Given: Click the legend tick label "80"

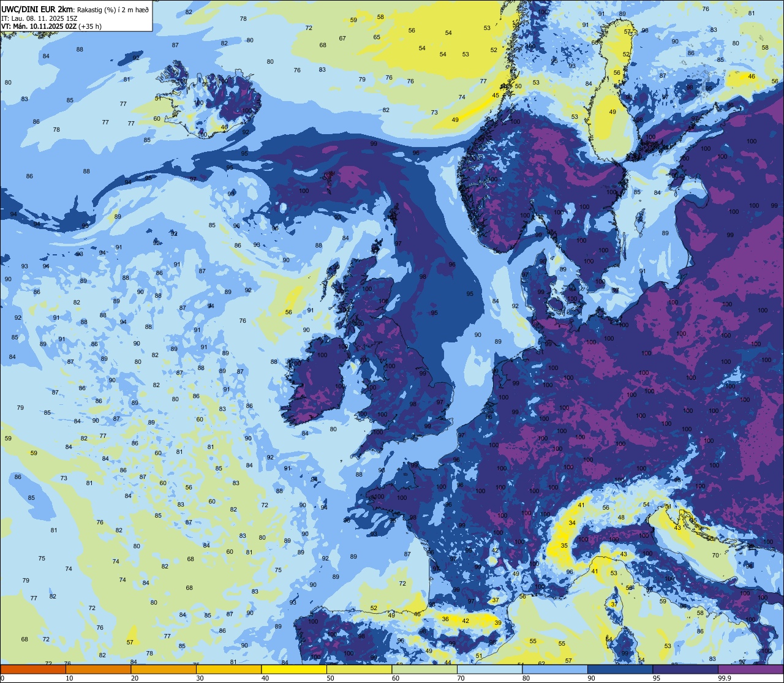Looking at the screenshot, I should [x=526, y=679].
